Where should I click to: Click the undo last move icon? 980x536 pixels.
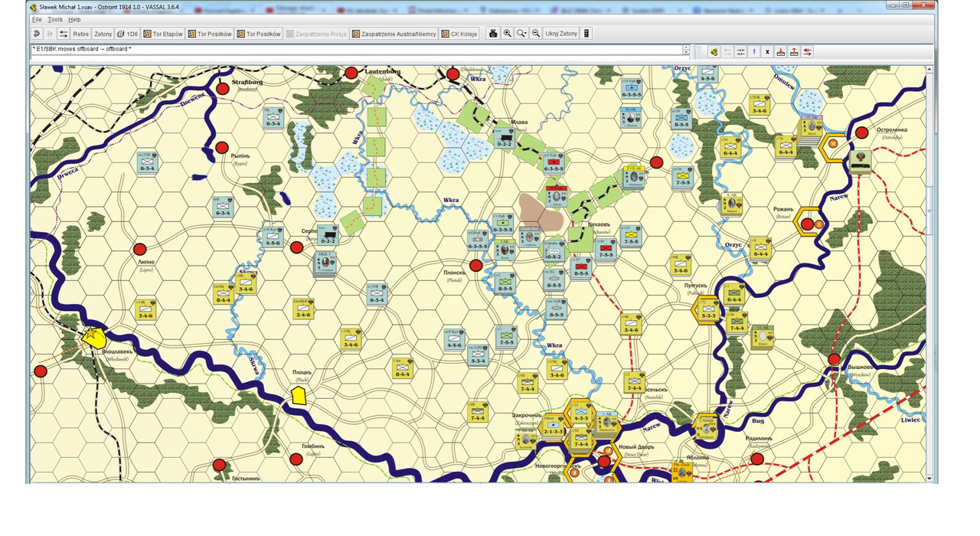coord(36,34)
